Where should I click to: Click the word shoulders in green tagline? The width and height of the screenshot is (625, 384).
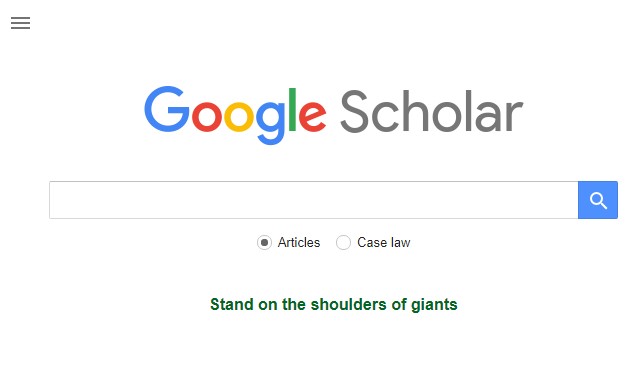coord(349,304)
